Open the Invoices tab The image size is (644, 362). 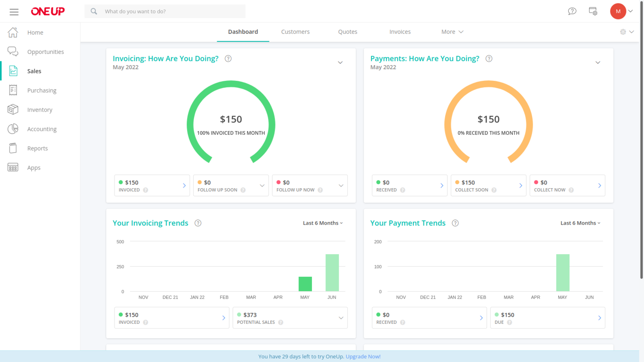399,31
